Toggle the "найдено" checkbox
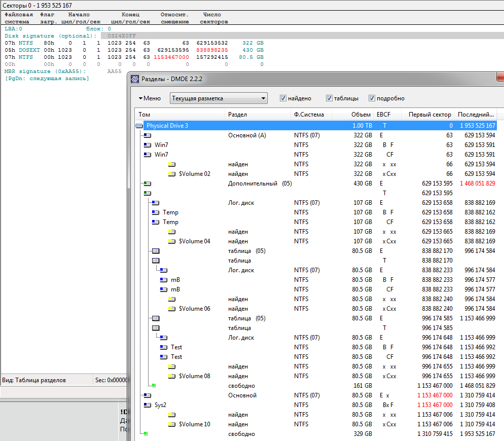 pyautogui.click(x=283, y=98)
